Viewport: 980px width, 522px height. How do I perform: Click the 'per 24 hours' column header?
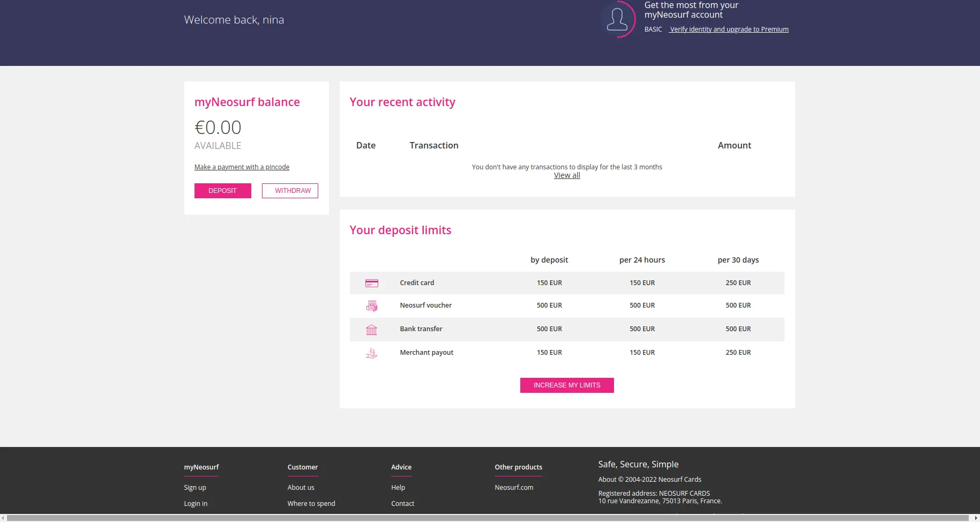point(642,260)
